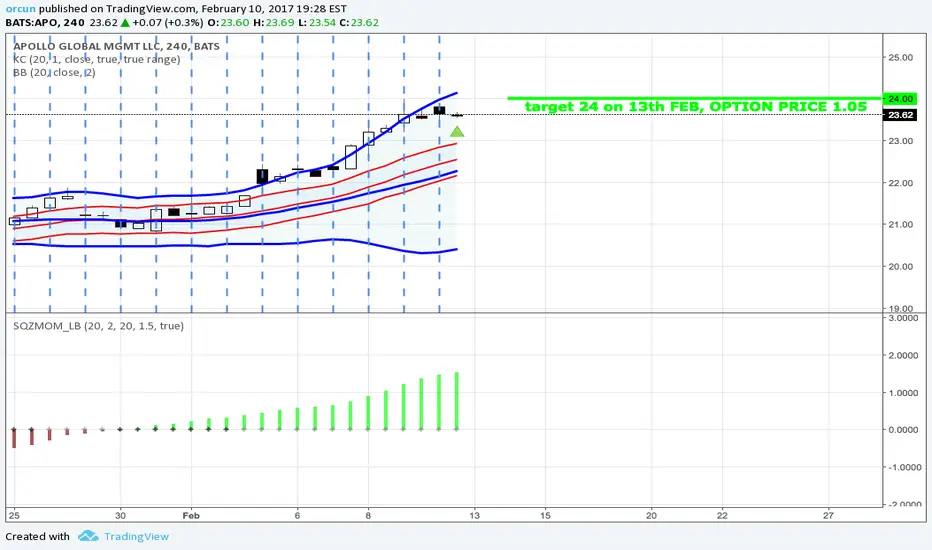The height and width of the screenshot is (550, 932).
Task: Click the APOLLO GLOBAL MGMT LLC chart title
Action: [116, 46]
